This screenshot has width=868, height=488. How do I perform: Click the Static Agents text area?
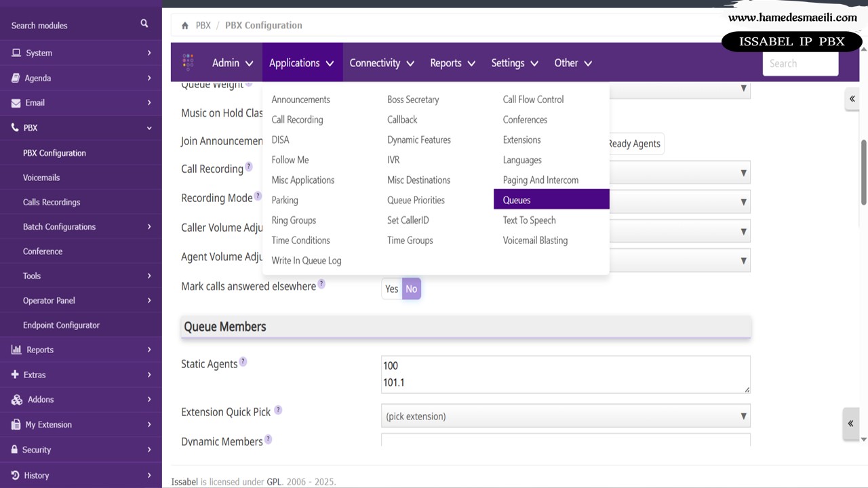point(566,374)
